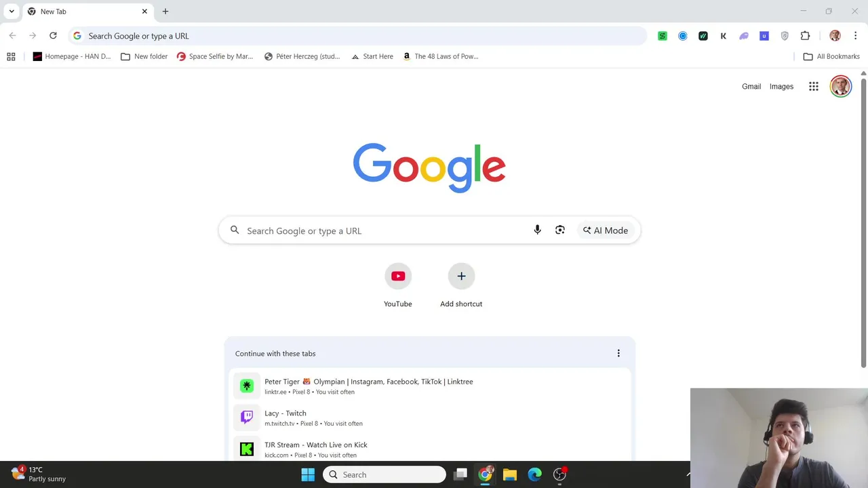
Task: Open File Explorer from the taskbar
Action: coord(510,474)
